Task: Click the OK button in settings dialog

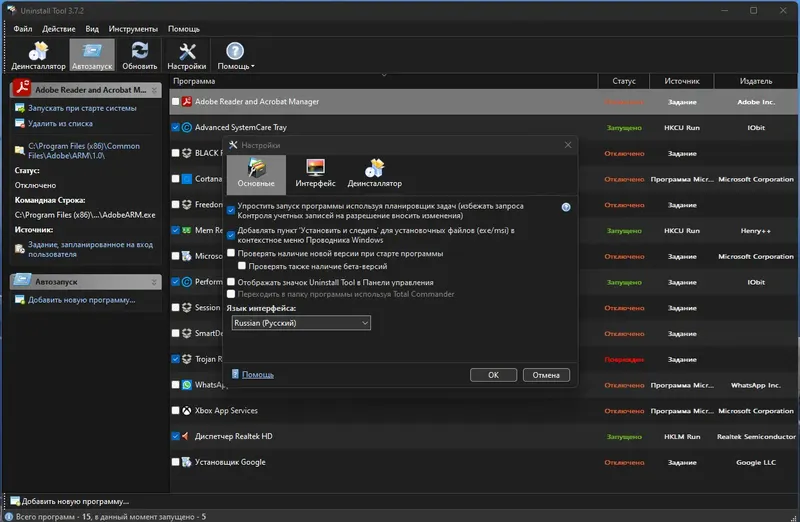Action: [493, 375]
